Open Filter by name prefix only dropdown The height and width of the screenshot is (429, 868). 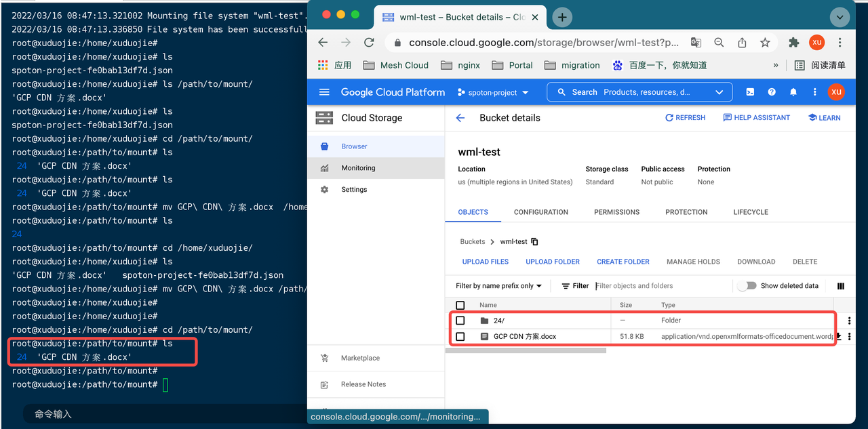[498, 286]
